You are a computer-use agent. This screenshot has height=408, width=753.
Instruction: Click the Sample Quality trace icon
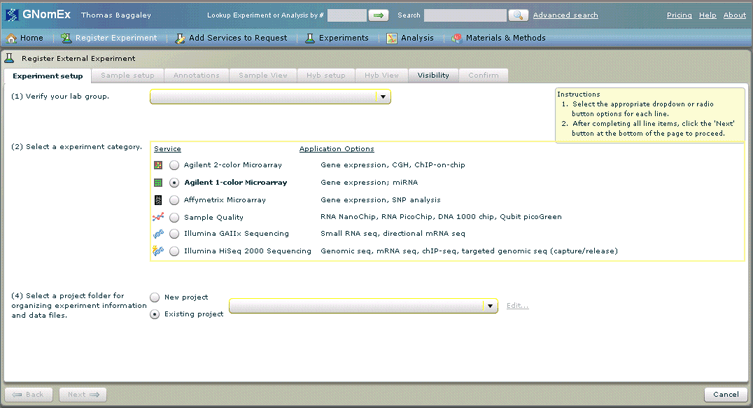pyautogui.click(x=158, y=217)
